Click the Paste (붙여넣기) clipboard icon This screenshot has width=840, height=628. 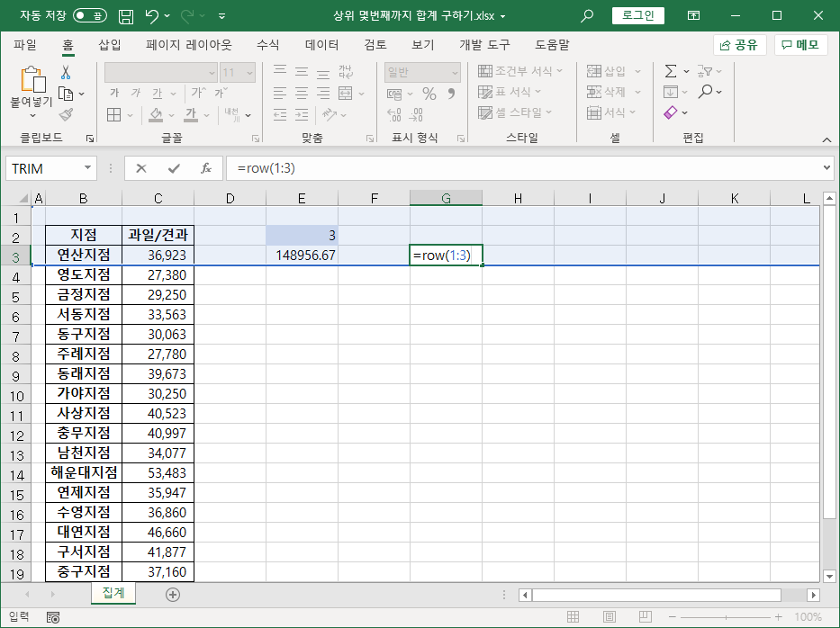point(32,80)
